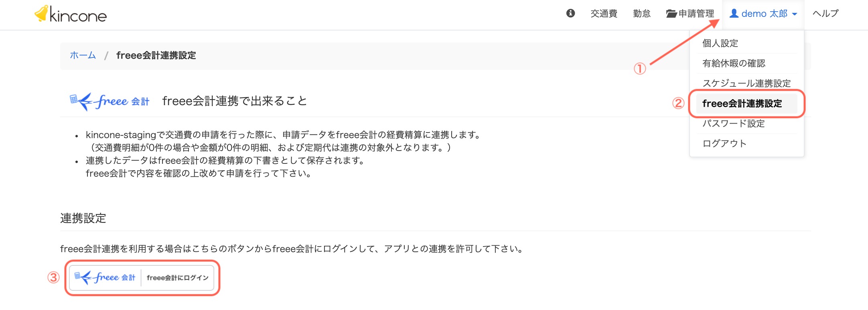Expand the demo 太郎 dropdown caret
Screen dimensions: 868x310
[795, 14]
